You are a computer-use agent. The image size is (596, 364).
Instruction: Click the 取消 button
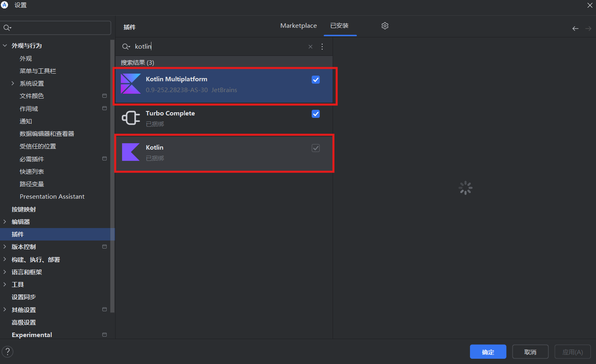[x=530, y=352]
